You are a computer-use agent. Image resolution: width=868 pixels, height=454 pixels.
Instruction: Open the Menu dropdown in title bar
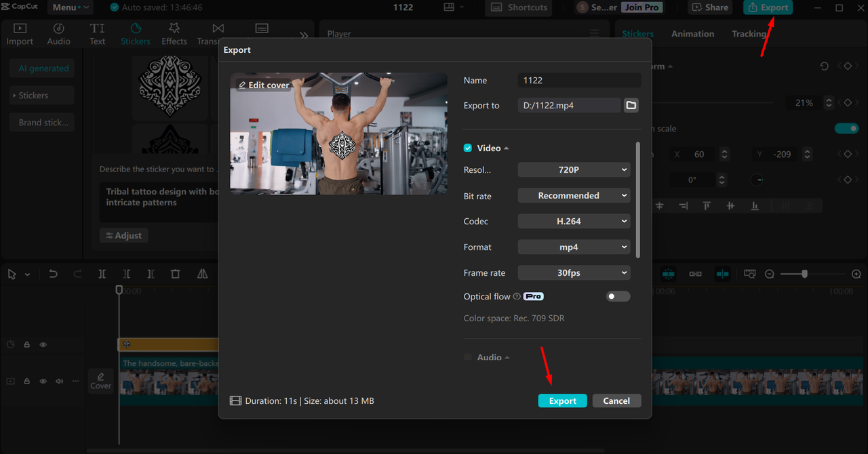pyautogui.click(x=71, y=7)
